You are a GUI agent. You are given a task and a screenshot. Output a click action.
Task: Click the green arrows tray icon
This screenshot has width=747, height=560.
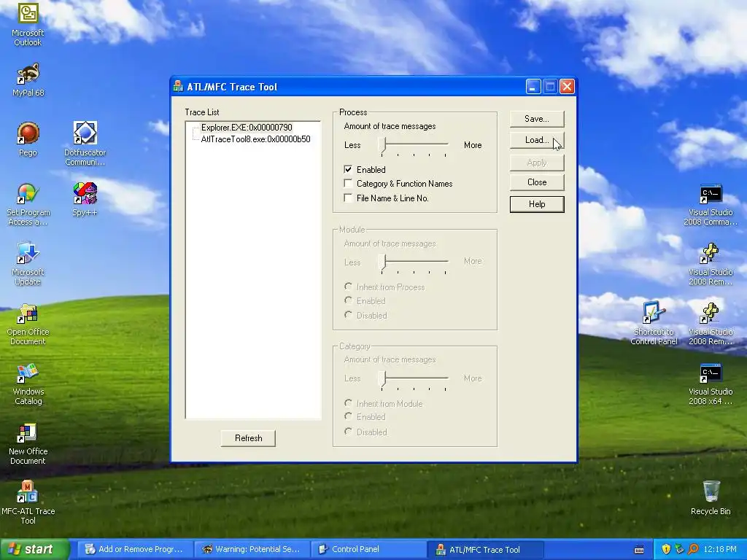(679, 549)
